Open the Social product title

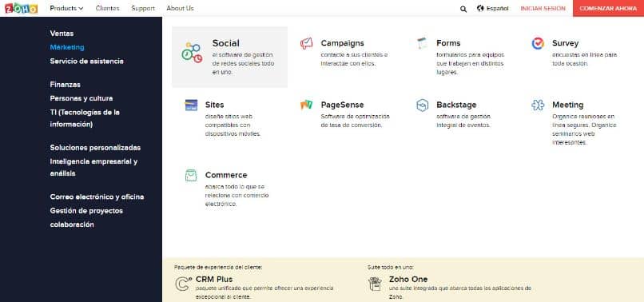pos(225,43)
